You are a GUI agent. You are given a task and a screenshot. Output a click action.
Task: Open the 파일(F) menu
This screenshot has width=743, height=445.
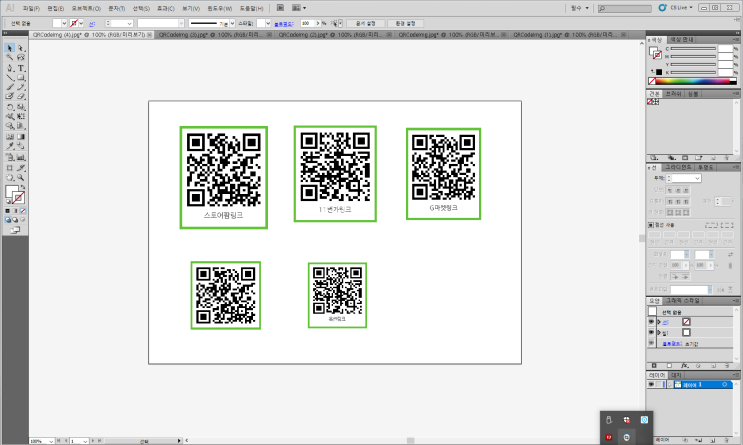coord(31,7)
